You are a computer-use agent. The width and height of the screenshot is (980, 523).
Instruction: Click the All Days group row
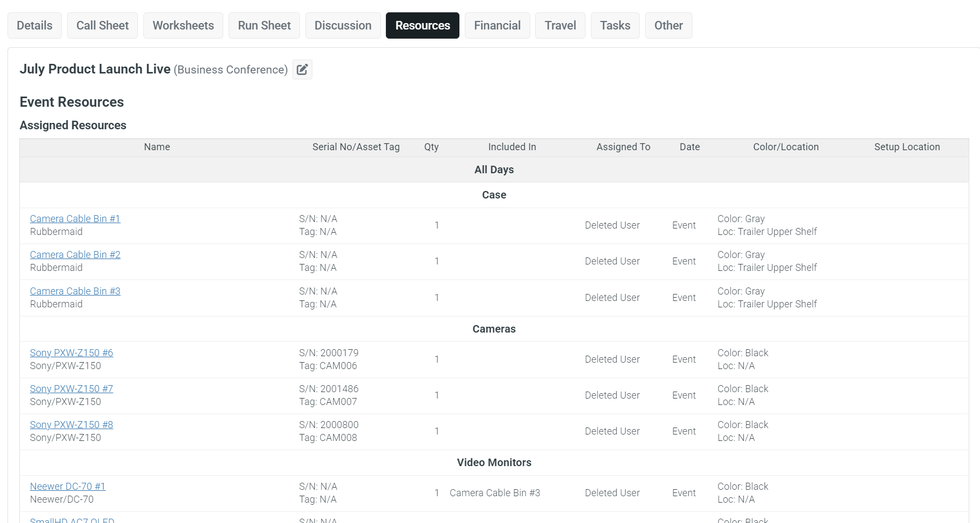tap(494, 170)
